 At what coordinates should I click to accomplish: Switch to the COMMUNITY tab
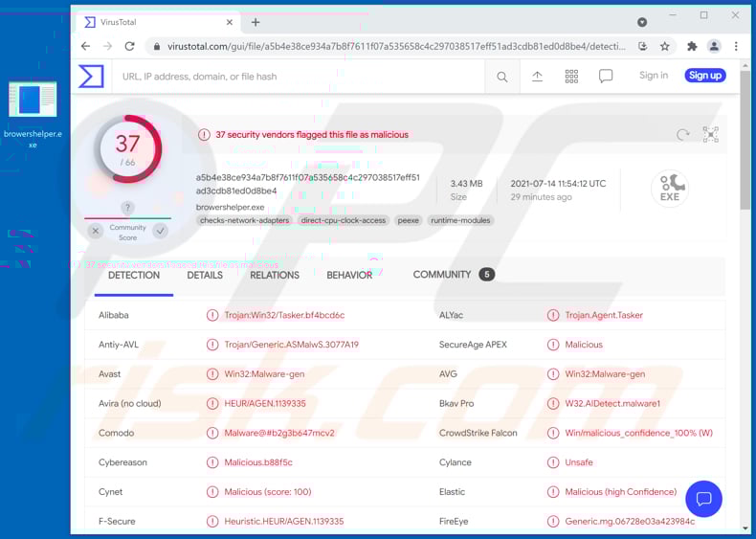point(454,275)
